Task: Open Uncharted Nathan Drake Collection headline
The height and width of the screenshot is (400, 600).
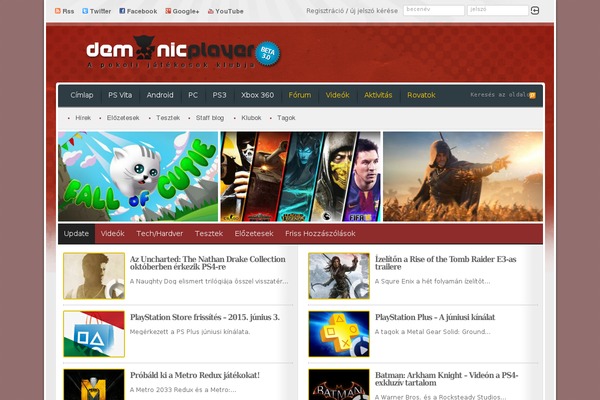Action: pyautogui.click(x=208, y=263)
